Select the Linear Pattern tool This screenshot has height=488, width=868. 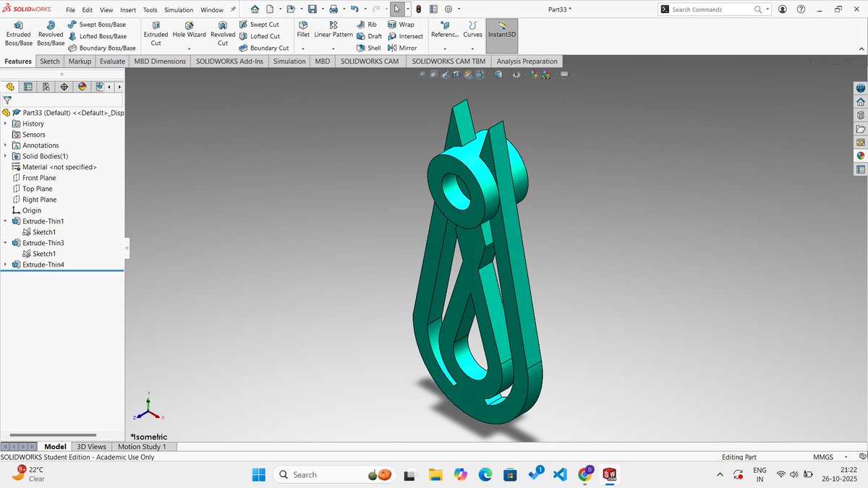point(333,30)
